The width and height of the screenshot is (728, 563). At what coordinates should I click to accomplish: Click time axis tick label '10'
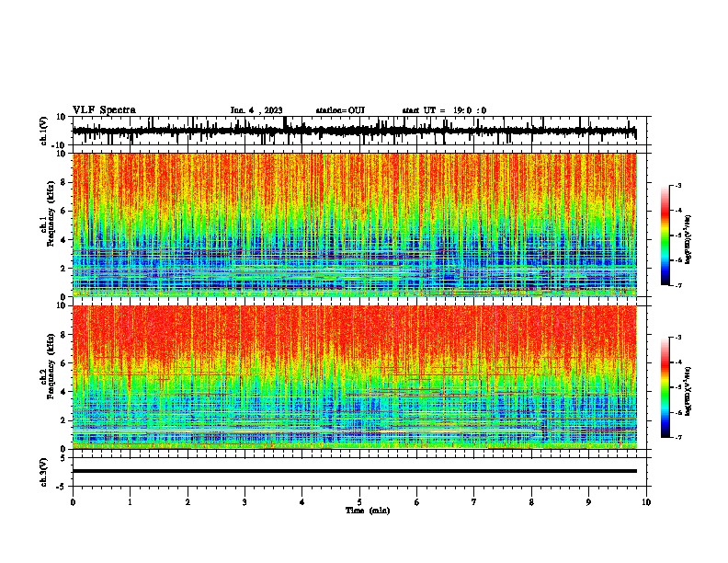click(x=646, y=502)
